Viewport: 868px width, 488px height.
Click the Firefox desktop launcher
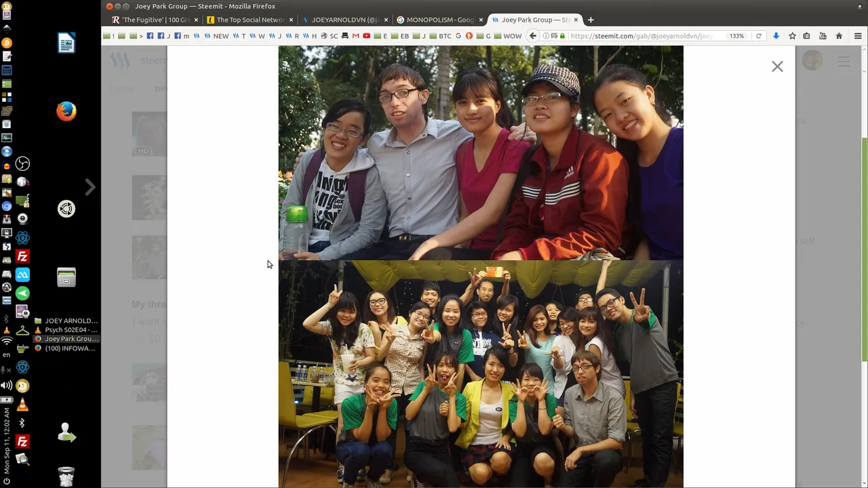(x=66, y=110)
